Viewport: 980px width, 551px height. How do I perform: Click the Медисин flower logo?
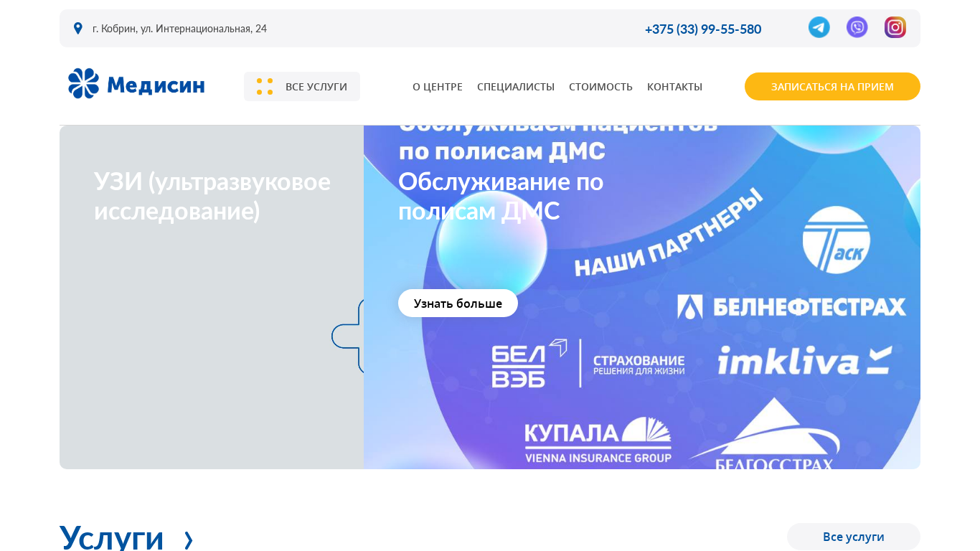pyautogui.click(x=83, y=83)
